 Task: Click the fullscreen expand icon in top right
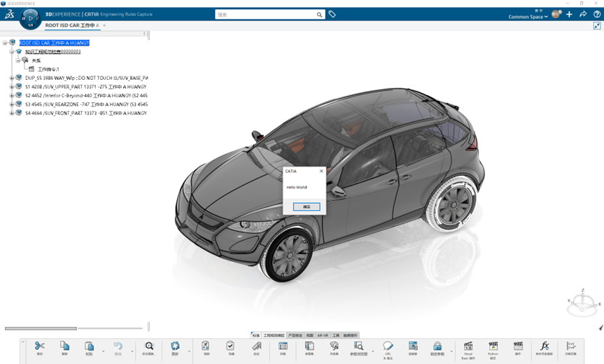point(597,26)
